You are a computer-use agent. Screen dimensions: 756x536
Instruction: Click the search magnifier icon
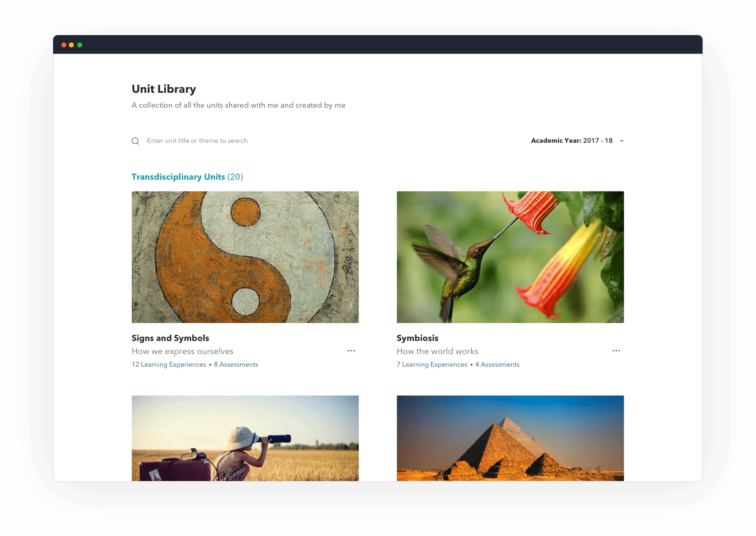pos(135,141)
